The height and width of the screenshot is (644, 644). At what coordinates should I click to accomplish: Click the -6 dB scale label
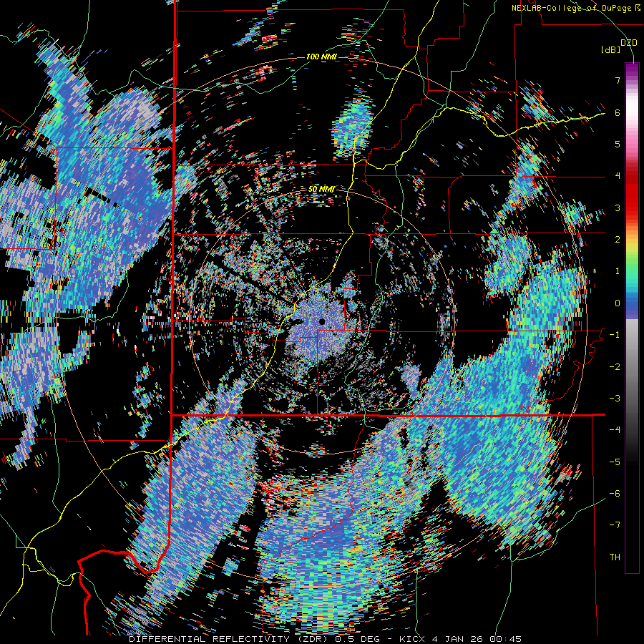pyautogui.click(x=615, y=494)
